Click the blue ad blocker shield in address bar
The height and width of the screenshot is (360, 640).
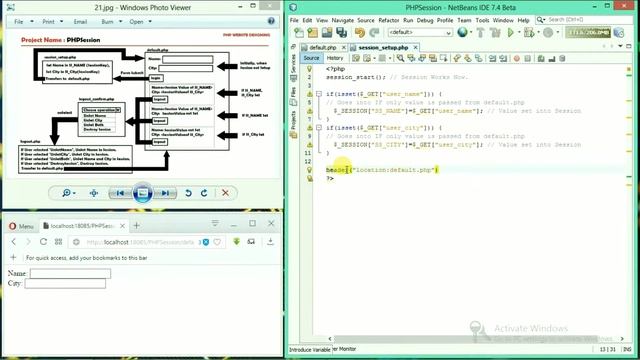(206, 242)
